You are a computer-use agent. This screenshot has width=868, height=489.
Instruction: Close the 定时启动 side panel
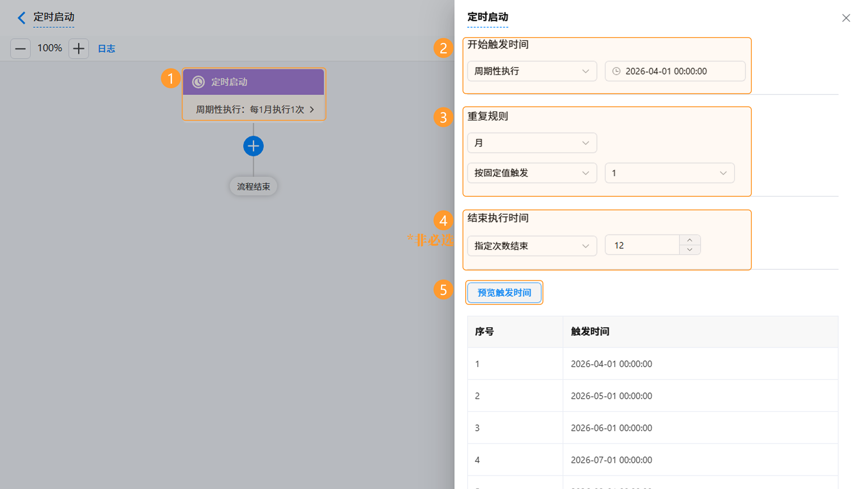(846, 18)
